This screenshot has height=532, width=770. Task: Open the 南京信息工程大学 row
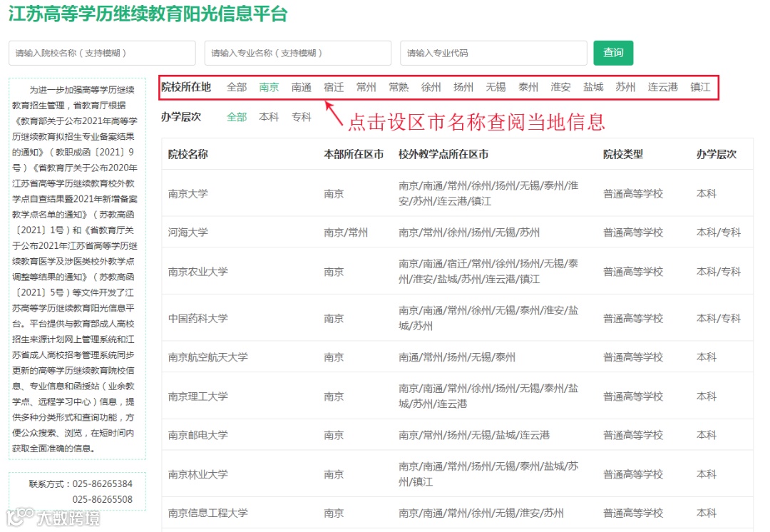click(x=457, y=513)
